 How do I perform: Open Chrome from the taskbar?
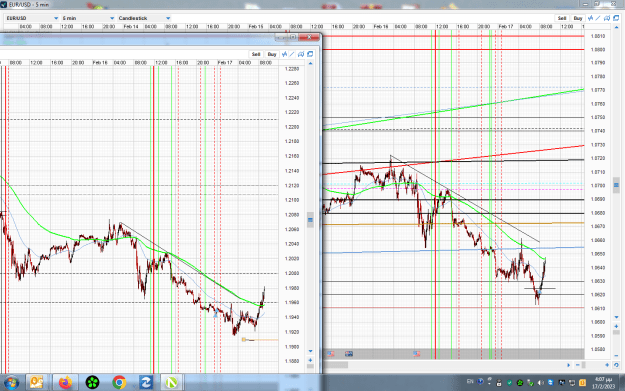119,383
